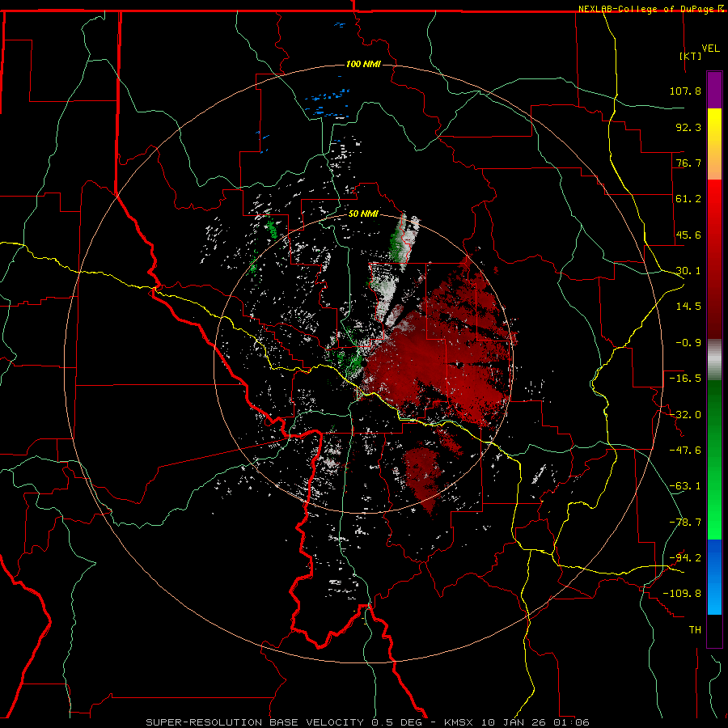Click the 100 NMI range ring label
Screen dimensions: 728x728
pyautogui.click(x=363, y=64)
